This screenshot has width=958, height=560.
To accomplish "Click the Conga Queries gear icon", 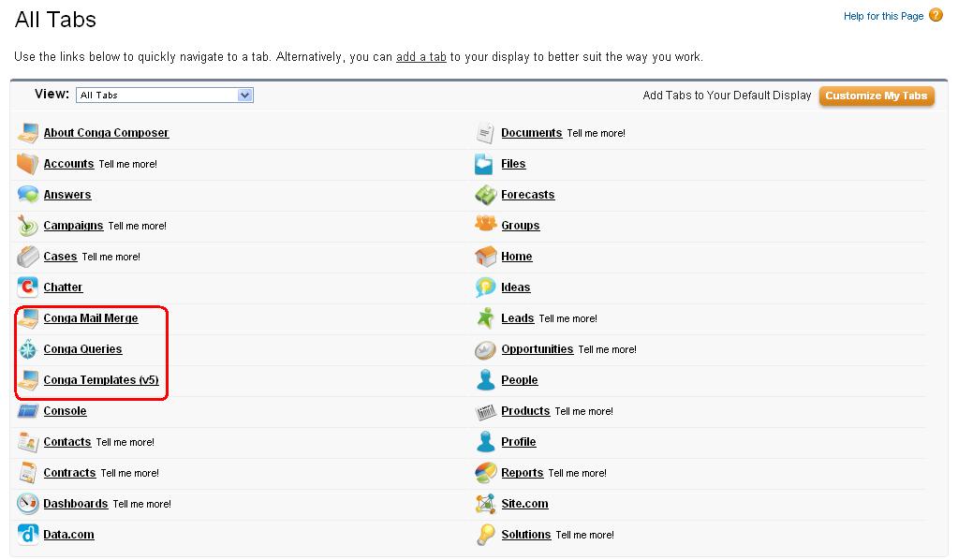I will click(27, 348).
